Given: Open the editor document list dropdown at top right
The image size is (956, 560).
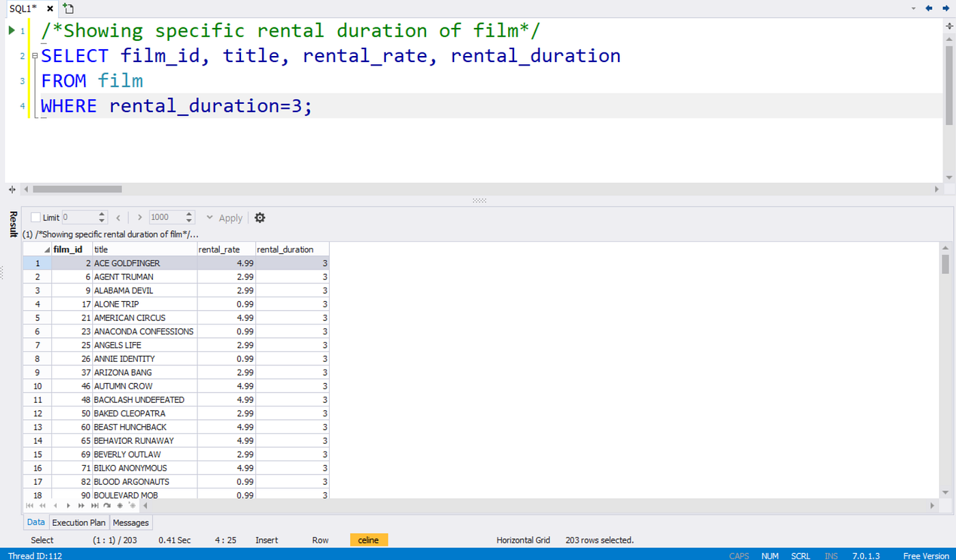Looking at the screenshot, I should click(914, 8).
